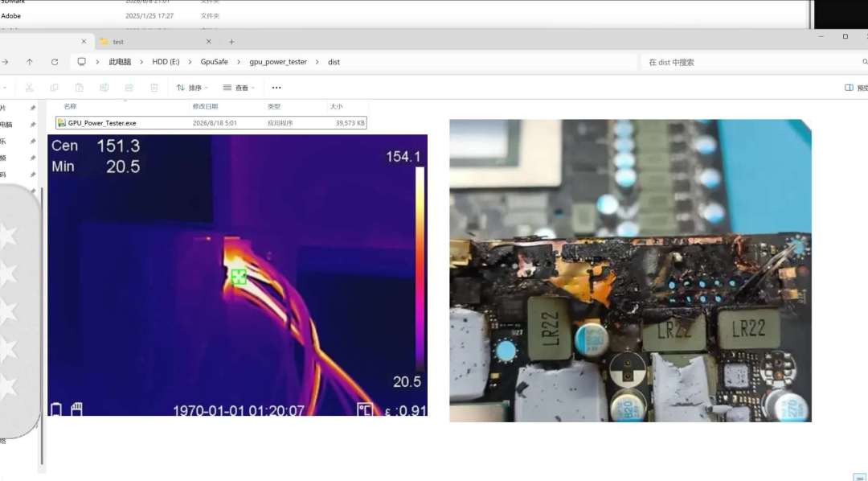Refresh the dist folder view
The width and height of the screenshot is (868, 481).
click(x=55, y=62)
